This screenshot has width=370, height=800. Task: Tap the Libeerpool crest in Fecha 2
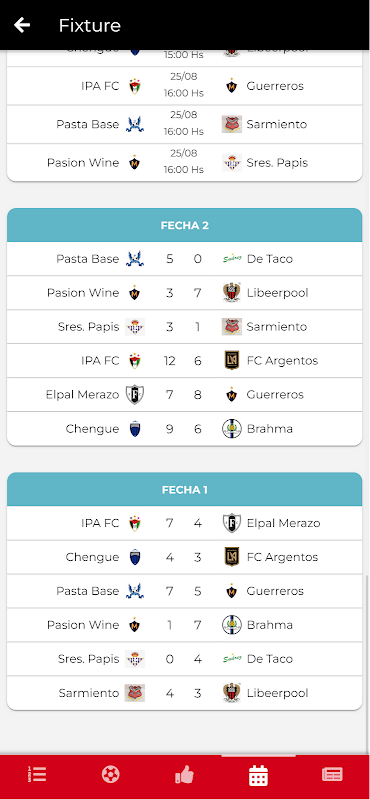tap(232, 293)
